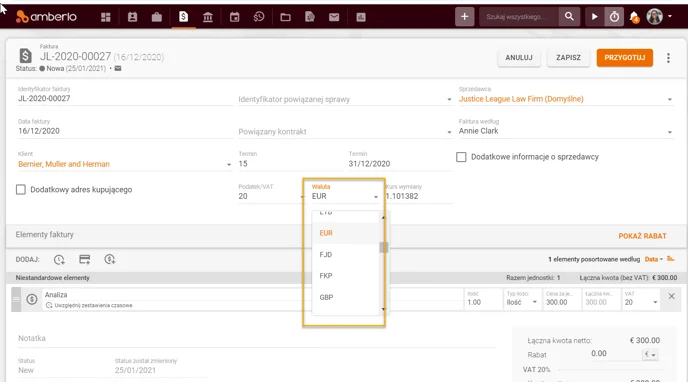Open the stopwatch timer icon

[x=614, y=17]
